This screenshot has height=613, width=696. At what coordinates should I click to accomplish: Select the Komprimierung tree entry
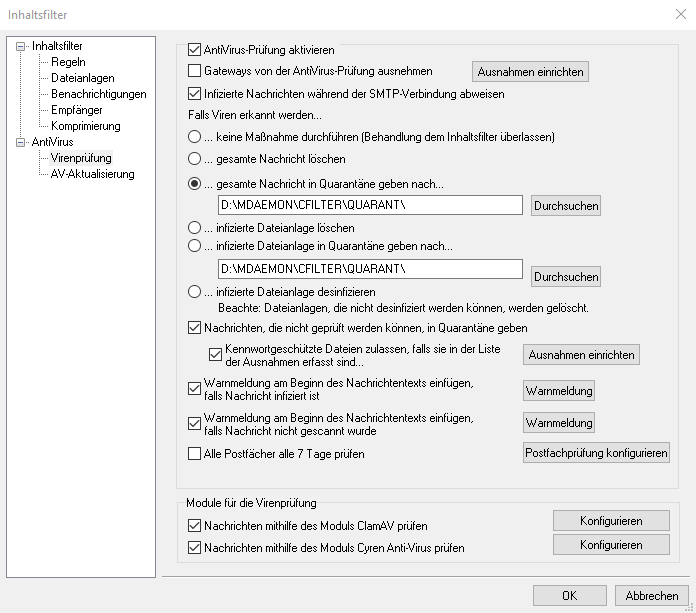tap(85, 126)
